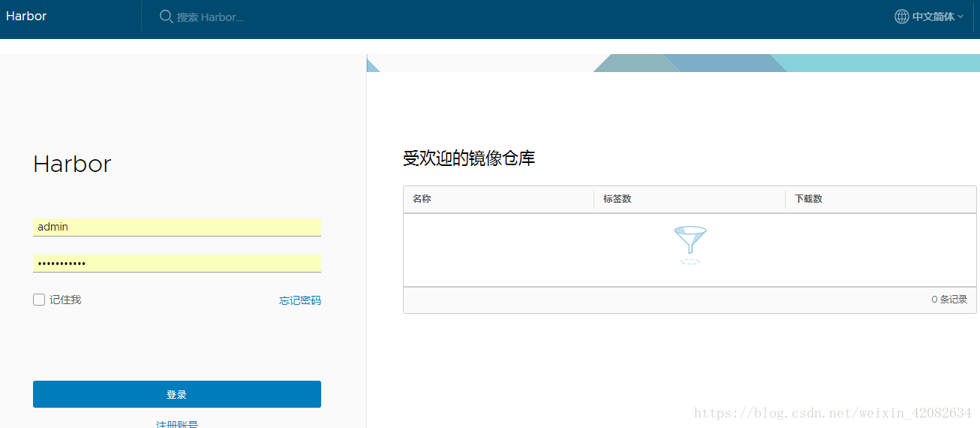This screenshot has height=428, width=980.
Task: Click the Harbor logo in top bar
Action: 26,17
